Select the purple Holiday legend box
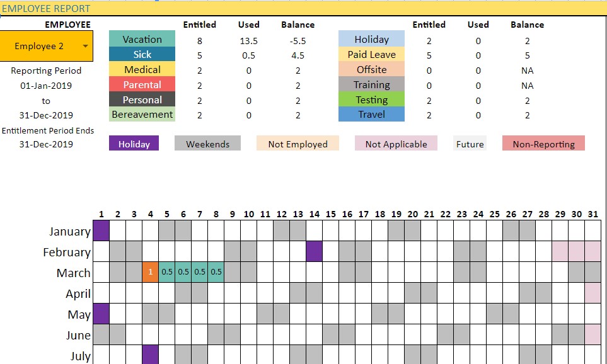 (x=134, y=143)
